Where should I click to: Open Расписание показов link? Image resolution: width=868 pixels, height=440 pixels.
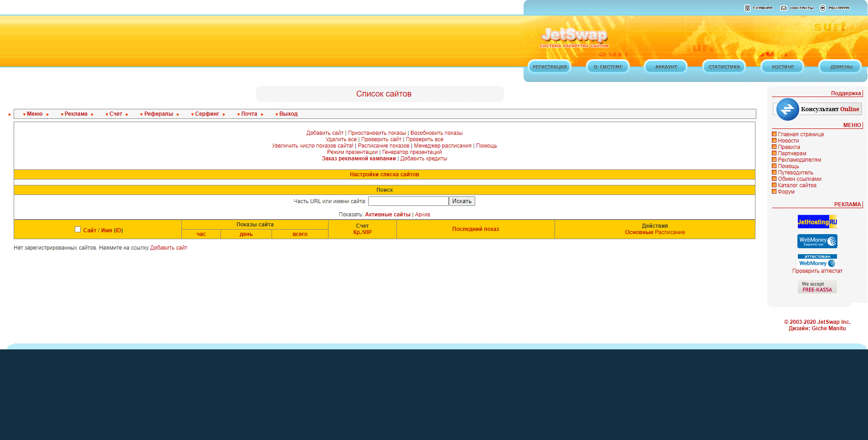(x=384, y=146)
